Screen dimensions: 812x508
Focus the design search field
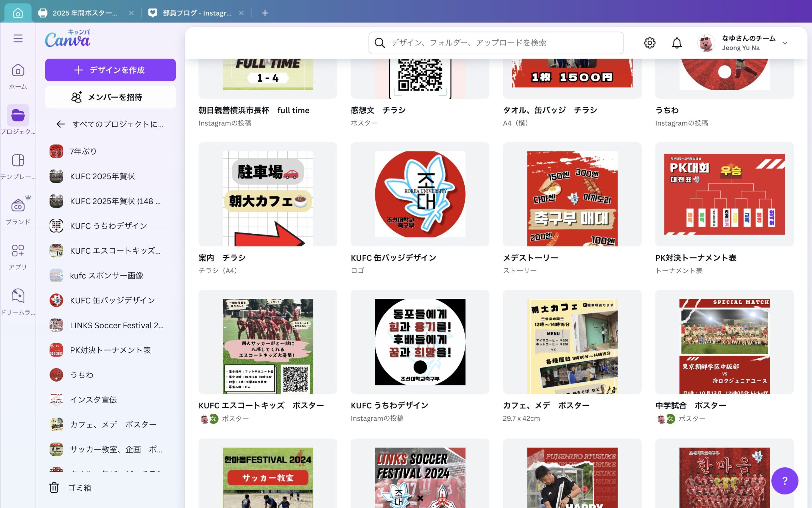point(496,43)
